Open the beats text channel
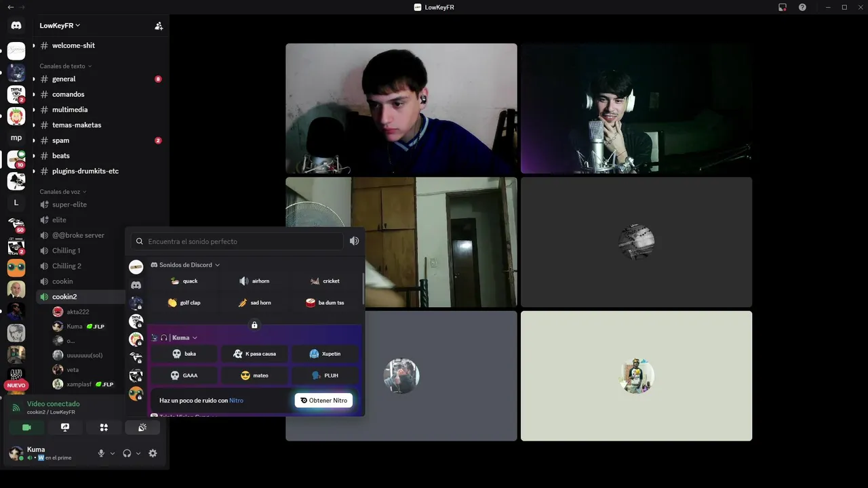This screenshot has width=868, height=488. point(61,156)
